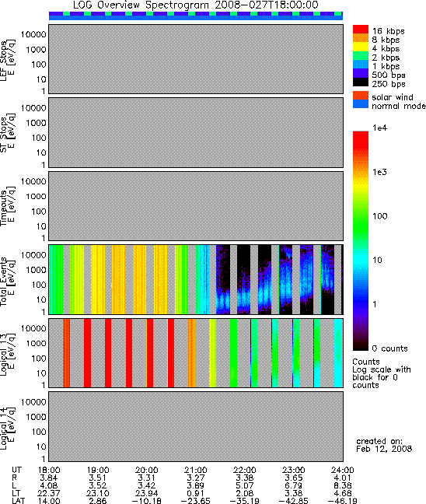
Task: Click the 22:00 time tick label
Action: (245, 471)
